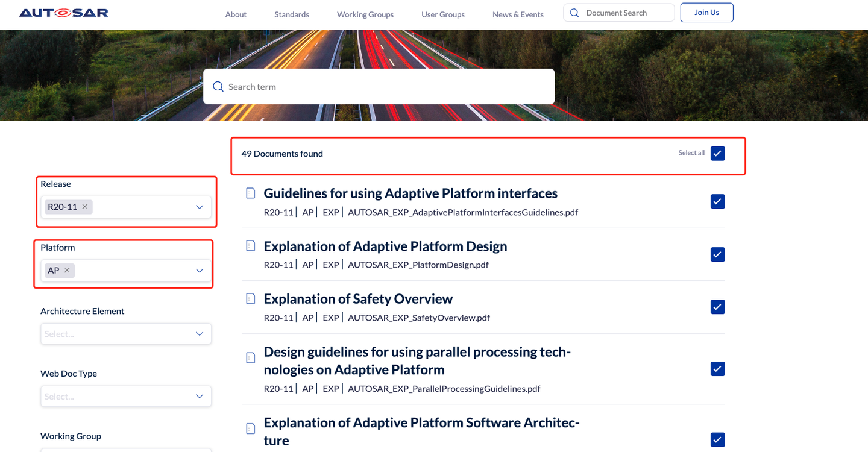Click the parallel processing guidelines document icon
868x452 pixels.
click(x=251, y=358)
